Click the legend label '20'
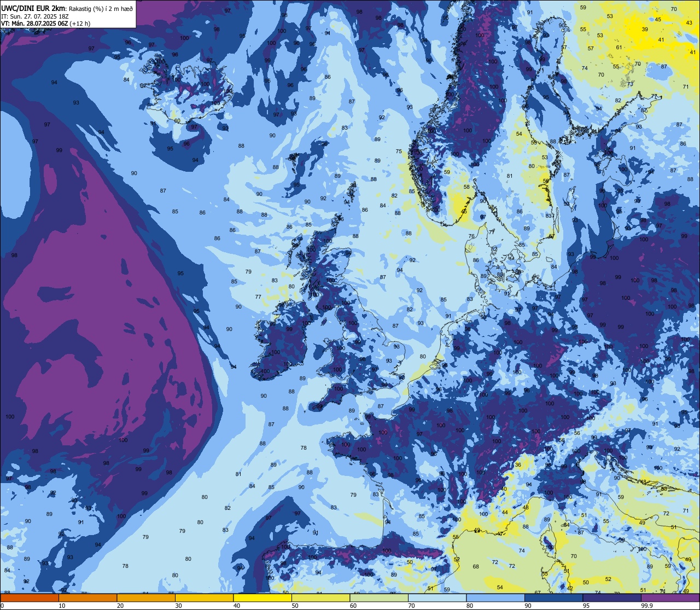Viewport: 700px width, 610px height. pyautogui.click(x=120, y=606)
